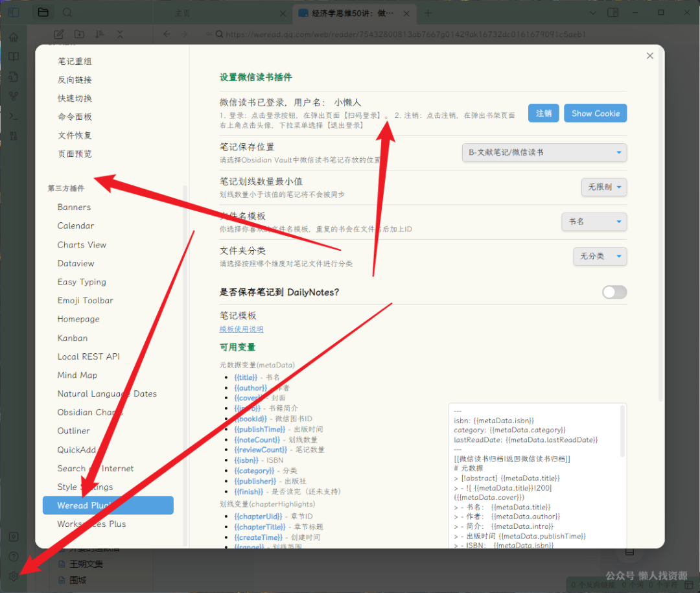Go back with the left arrow

(x=167, y=34)
